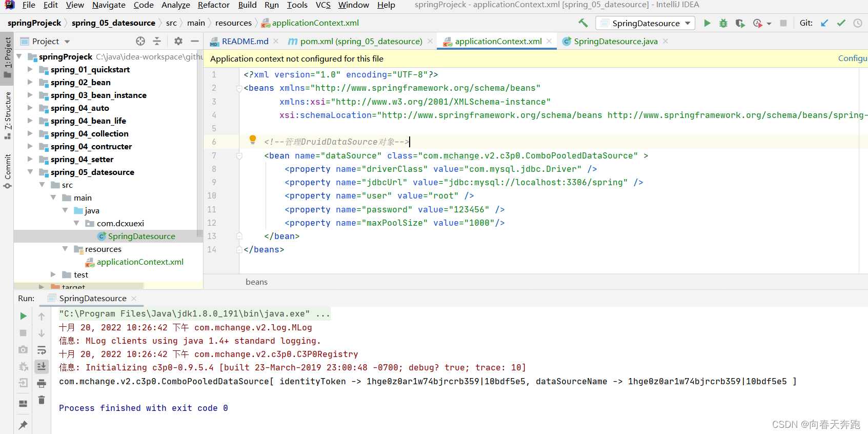Open the VCS menu
Image resolution: width=868 pixels, height=434 pixels.
[x=323, y=5]
